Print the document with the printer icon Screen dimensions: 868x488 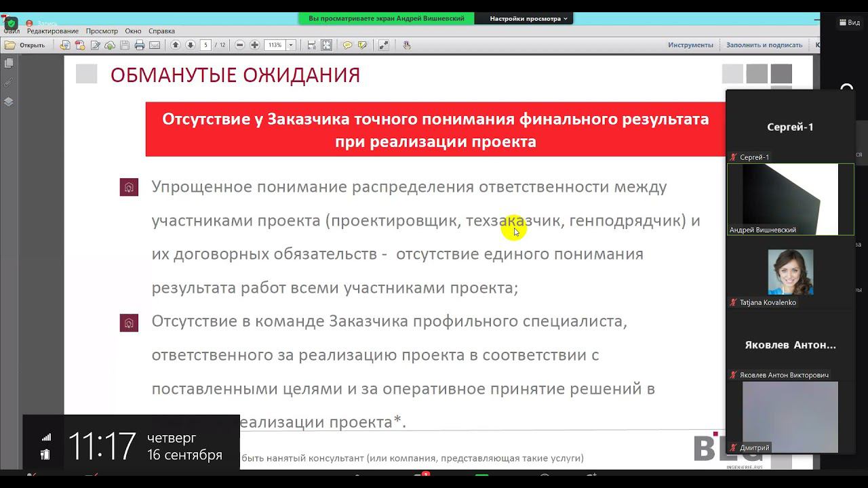[140, 45]
